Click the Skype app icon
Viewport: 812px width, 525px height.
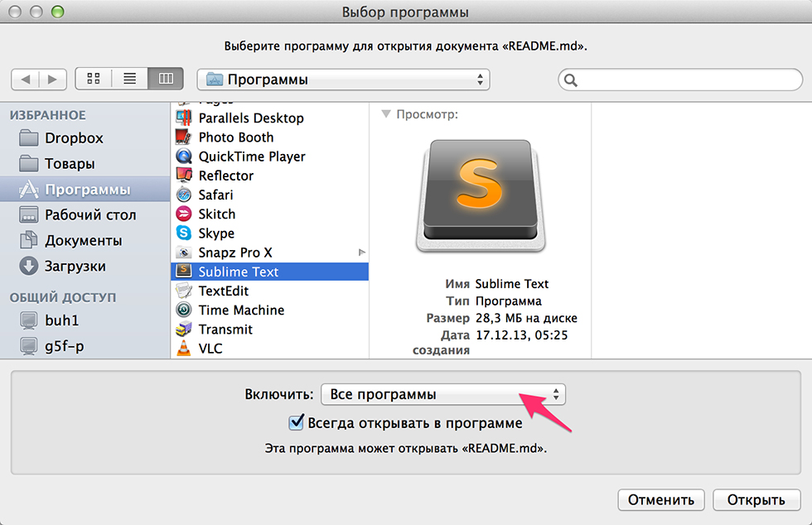pos(184,233)
